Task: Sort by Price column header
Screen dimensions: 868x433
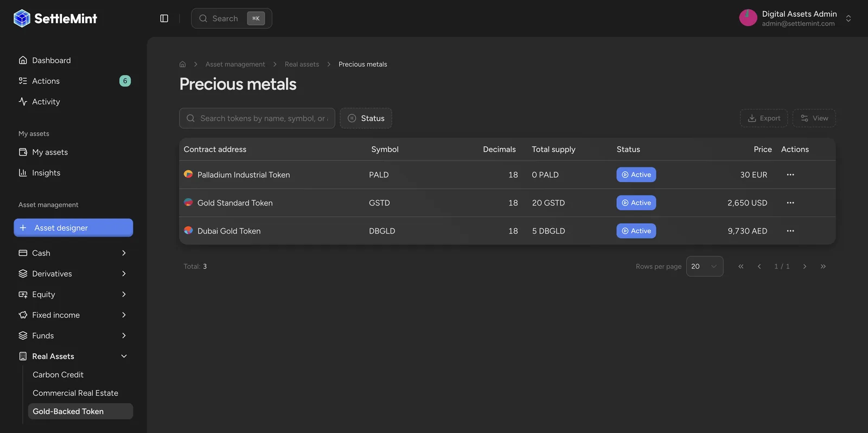Action: point(762,150)
